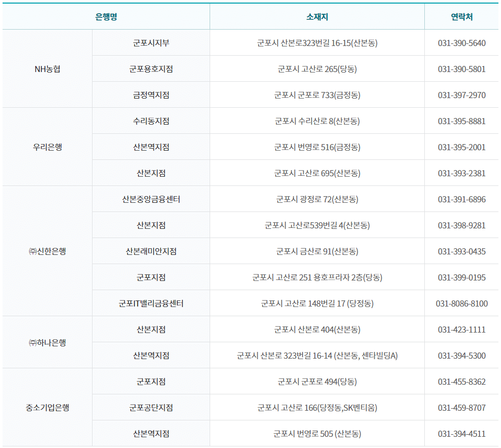This screenshot has width=501, height=448.
Task: Click the 군포시지부 branch name
Action: 151,42
